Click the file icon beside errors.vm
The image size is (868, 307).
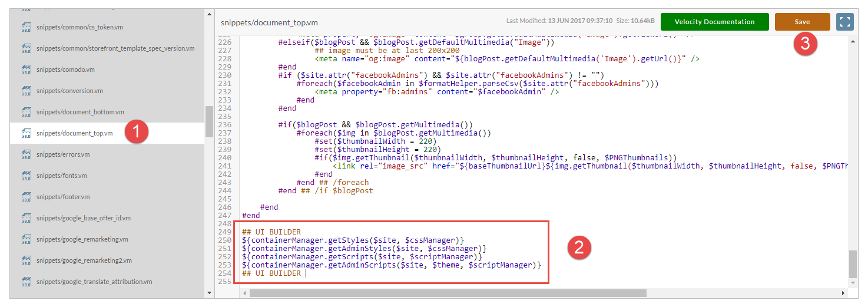[26, 154]
